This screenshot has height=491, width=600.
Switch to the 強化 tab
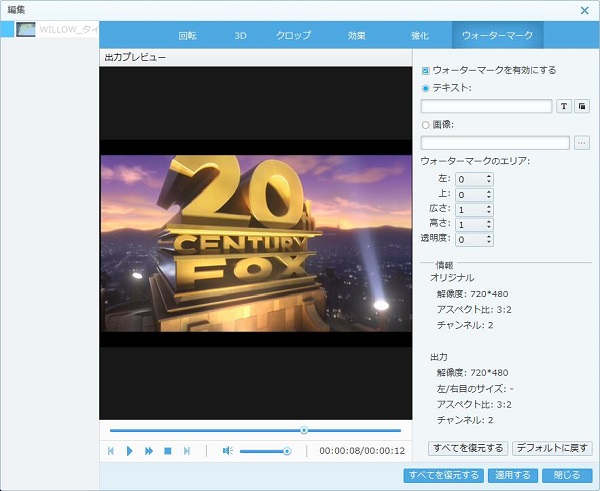coord(419,36)
